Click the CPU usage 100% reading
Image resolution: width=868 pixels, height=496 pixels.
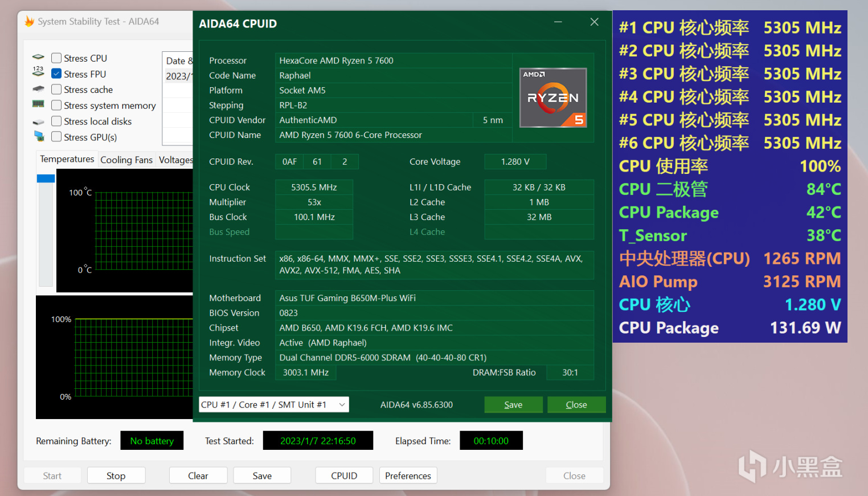point(820,166)
